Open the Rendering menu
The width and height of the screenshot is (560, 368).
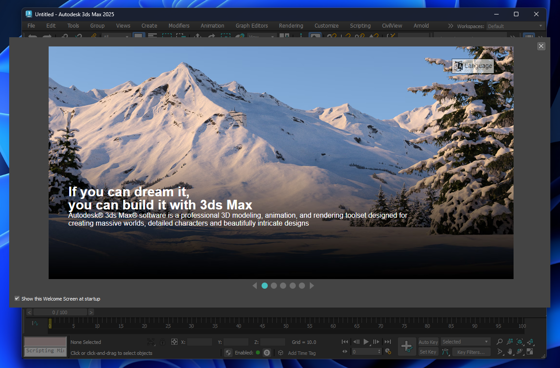(291, 26)
